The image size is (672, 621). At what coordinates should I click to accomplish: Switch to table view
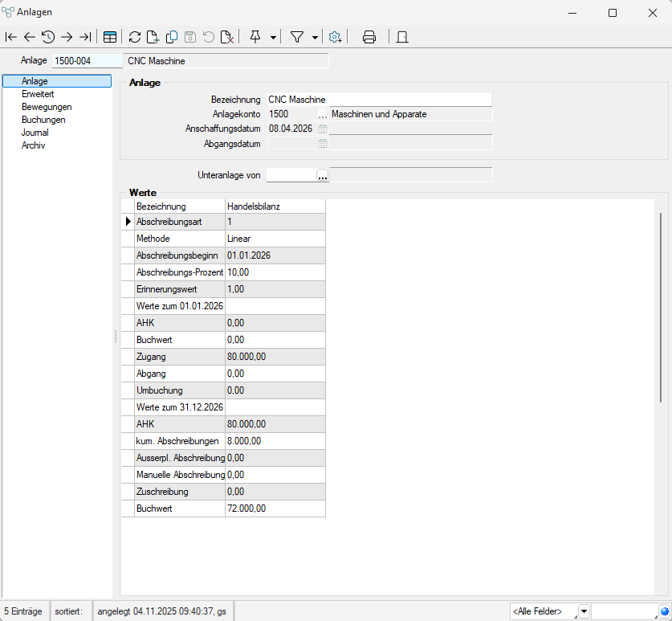click(110, 37)
